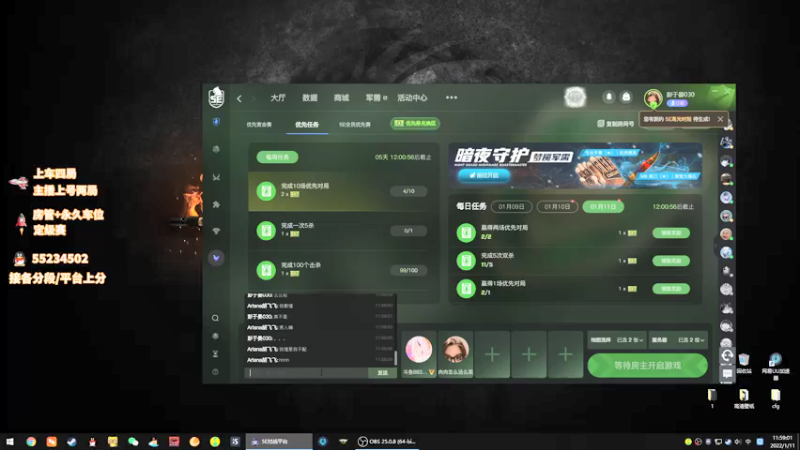
Task: Select the 01月09日 daily task date
Action: pos(511,207)
